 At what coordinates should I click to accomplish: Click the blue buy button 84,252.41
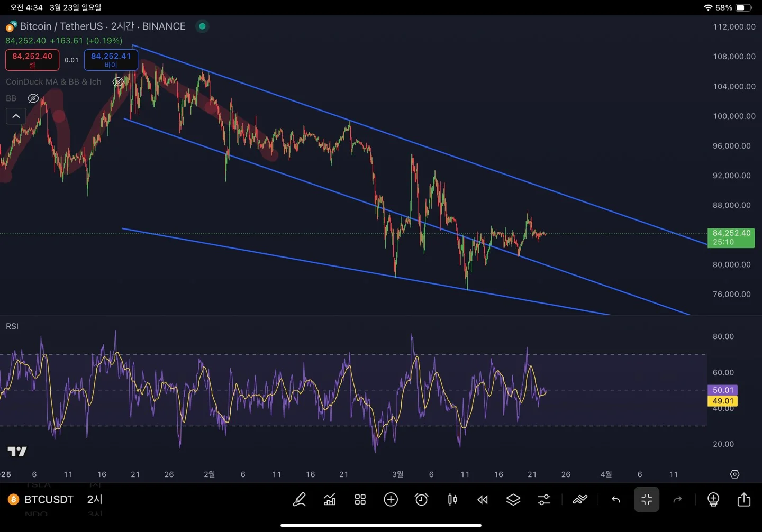coord(111,60)
